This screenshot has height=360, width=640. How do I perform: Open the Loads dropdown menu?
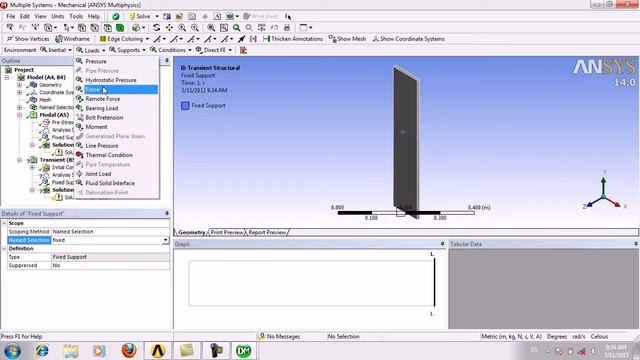(91, 50)
